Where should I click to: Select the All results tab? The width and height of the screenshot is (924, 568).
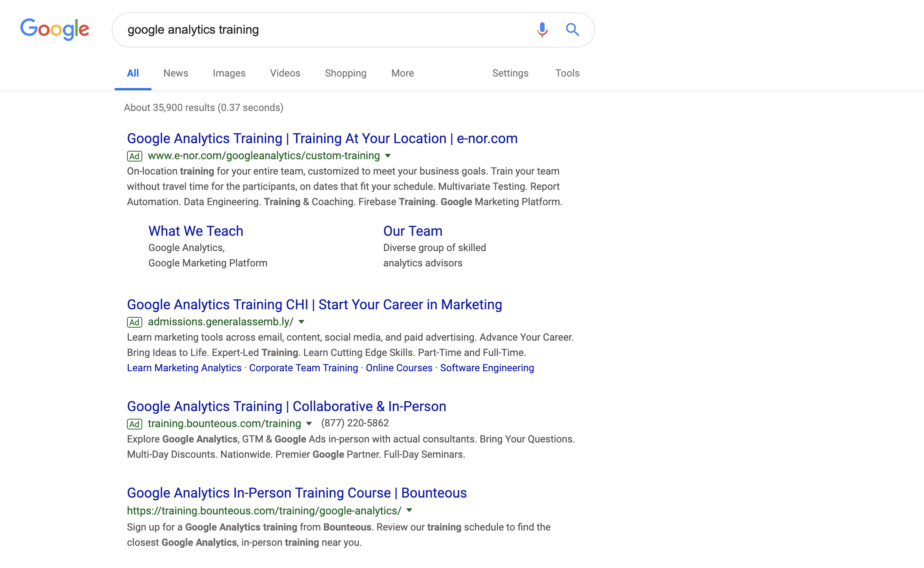(133, 73)
